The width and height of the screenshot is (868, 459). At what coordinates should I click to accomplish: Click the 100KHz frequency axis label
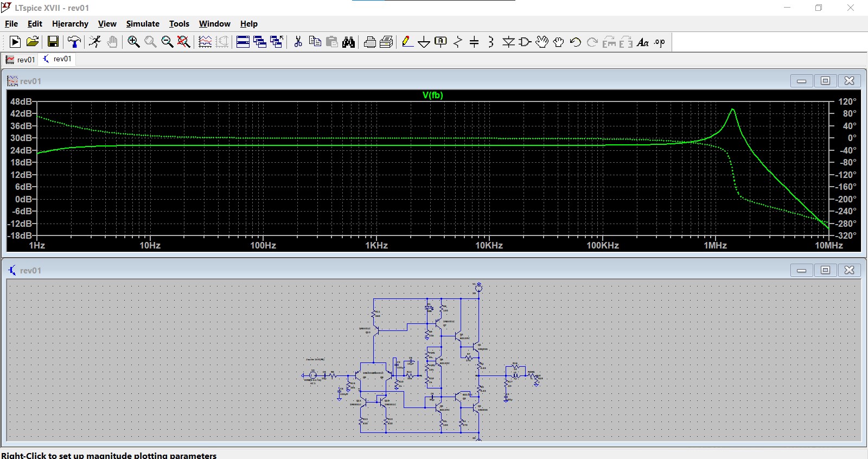coord(602,245)
